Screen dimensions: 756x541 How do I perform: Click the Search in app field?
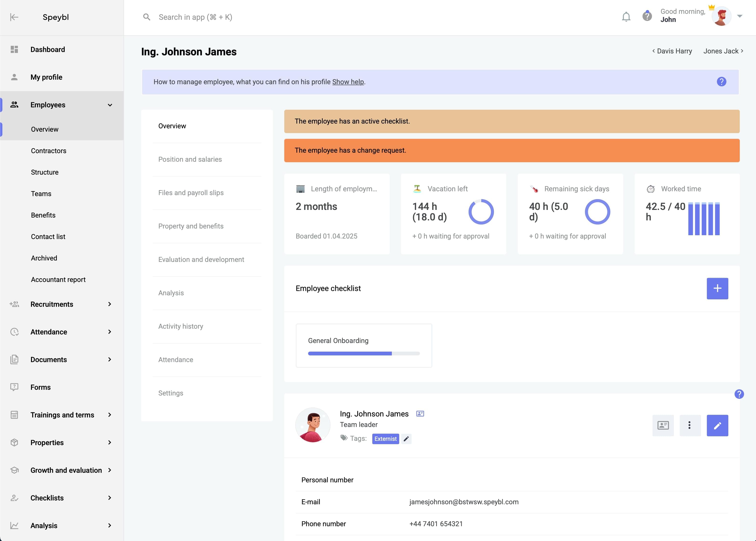point(195,17)
